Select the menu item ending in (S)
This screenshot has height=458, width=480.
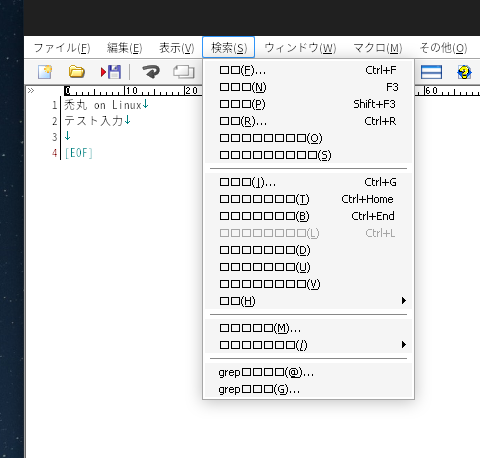pos(308,155)
